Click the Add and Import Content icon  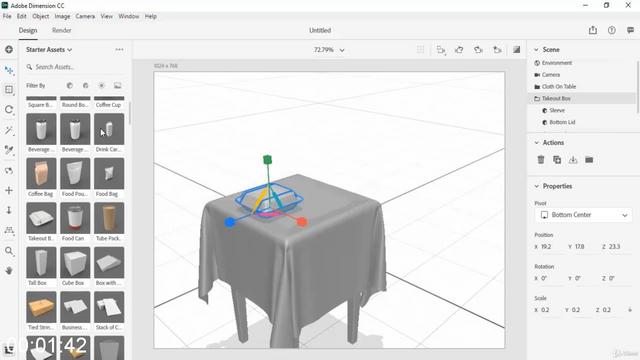(9, 49)
